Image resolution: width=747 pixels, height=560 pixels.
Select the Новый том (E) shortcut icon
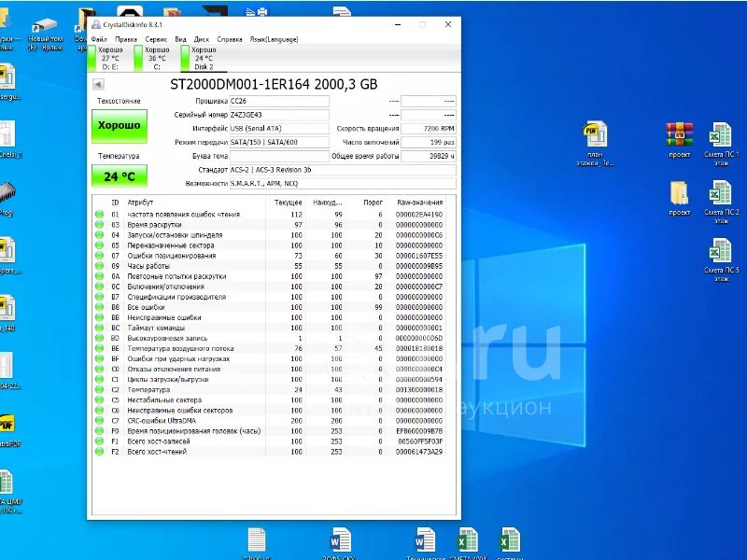pos(45,35)
